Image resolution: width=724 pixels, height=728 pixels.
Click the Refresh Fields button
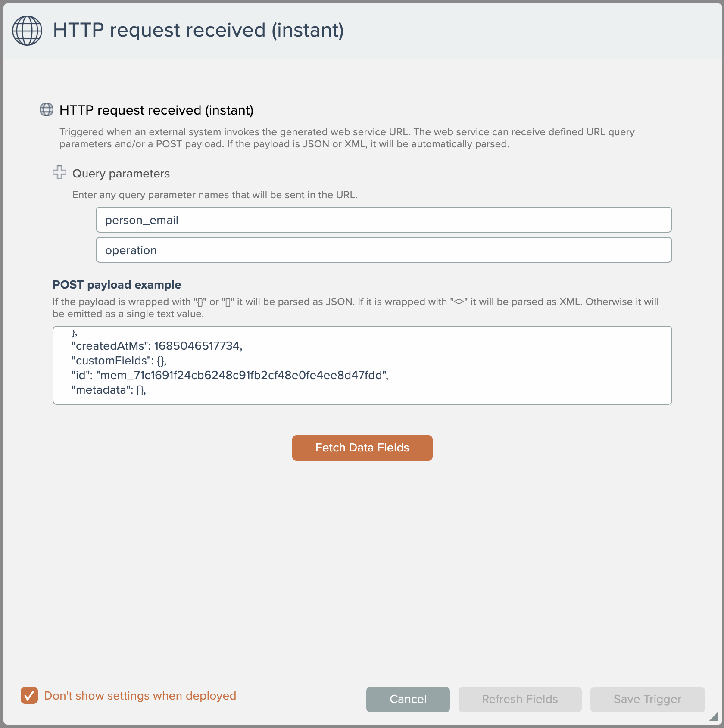coord(520,699)
